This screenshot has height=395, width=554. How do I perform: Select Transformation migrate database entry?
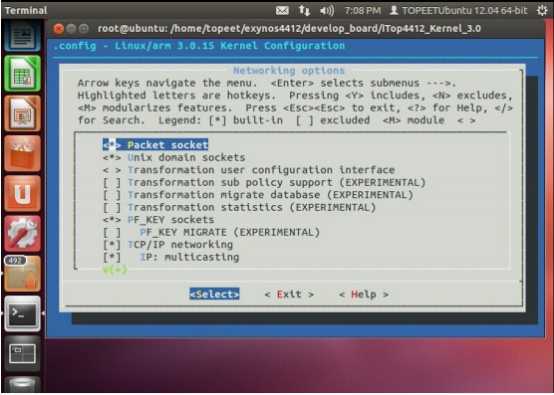click(270, 195)
